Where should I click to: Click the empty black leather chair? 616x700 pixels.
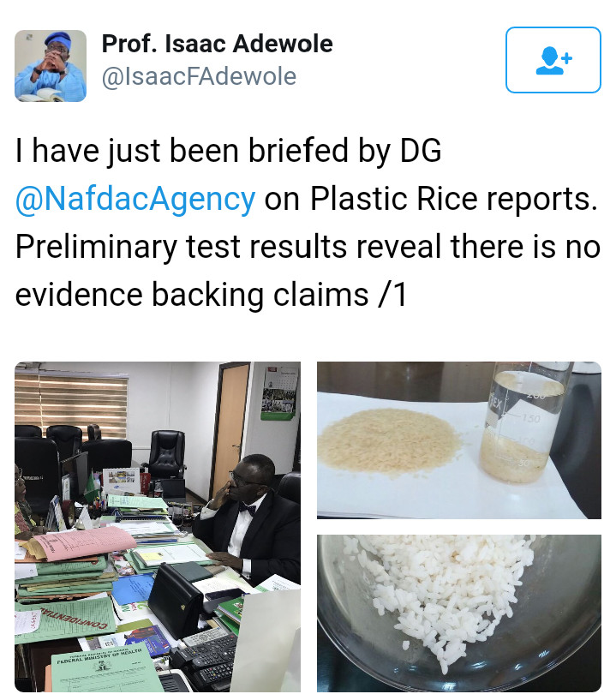point(167,454)
